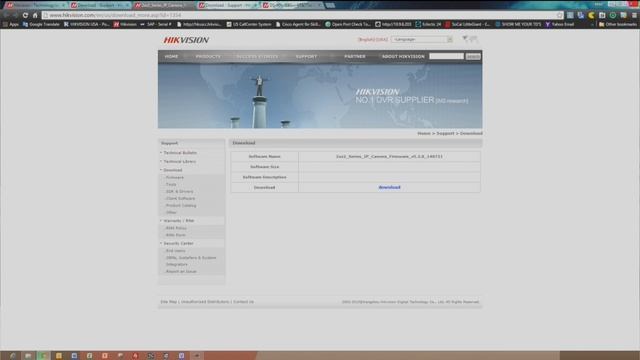Open the Tools sidebar link
The image size is (640, 360).
coord(171,184)
